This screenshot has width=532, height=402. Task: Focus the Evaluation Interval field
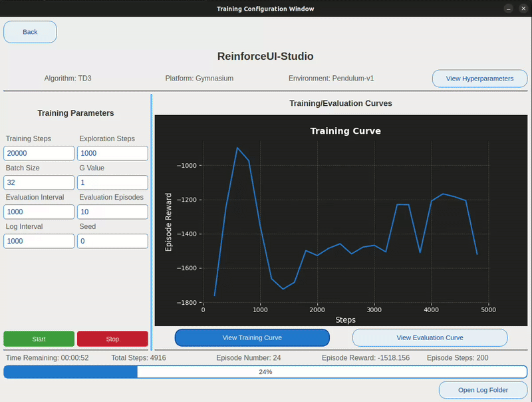[39, 212]
